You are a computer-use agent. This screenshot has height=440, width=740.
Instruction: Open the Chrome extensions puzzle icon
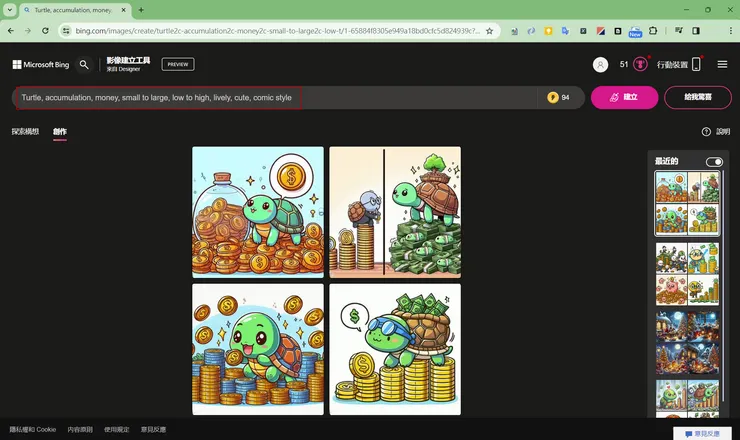653,31
